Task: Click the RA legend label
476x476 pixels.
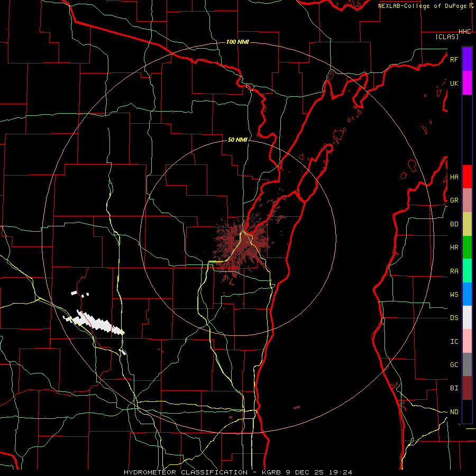Action: tap(454, 271)
